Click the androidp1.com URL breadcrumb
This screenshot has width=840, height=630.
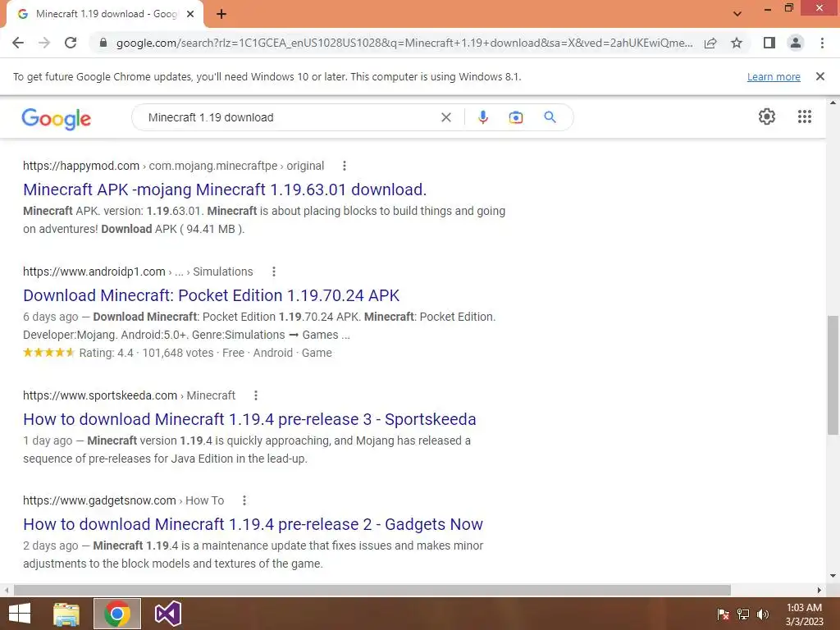(x=138, y=272)
